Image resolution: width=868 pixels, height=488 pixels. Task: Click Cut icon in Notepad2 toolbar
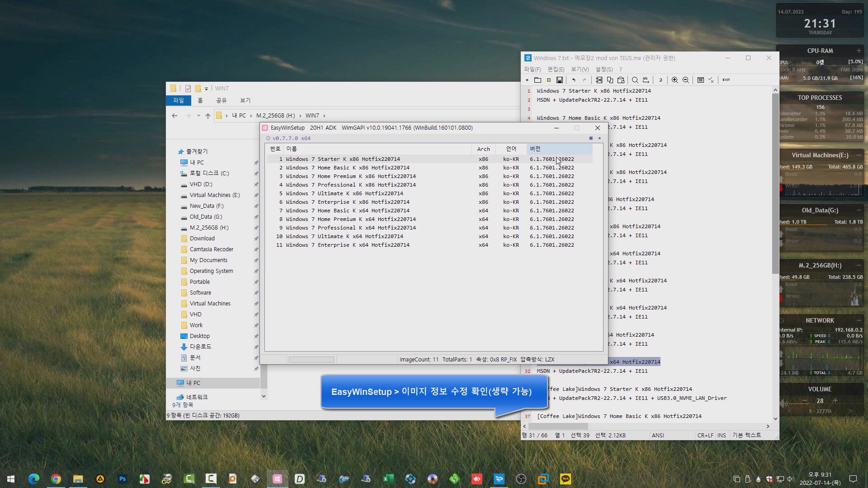click(599, 80)
